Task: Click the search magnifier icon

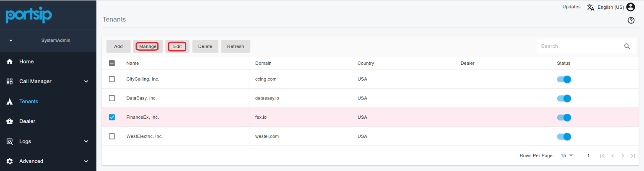Action: [627, 46]
